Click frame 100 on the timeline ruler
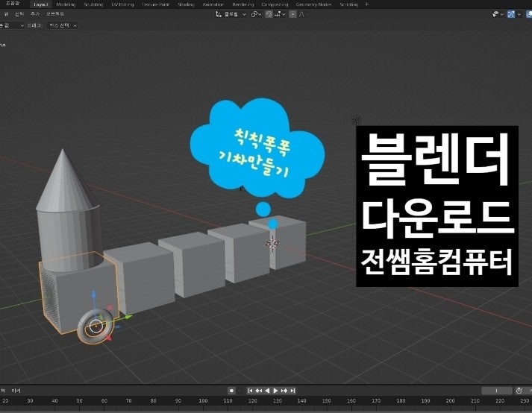The height and width of the screenshot is (413, 532). [203, 401]
